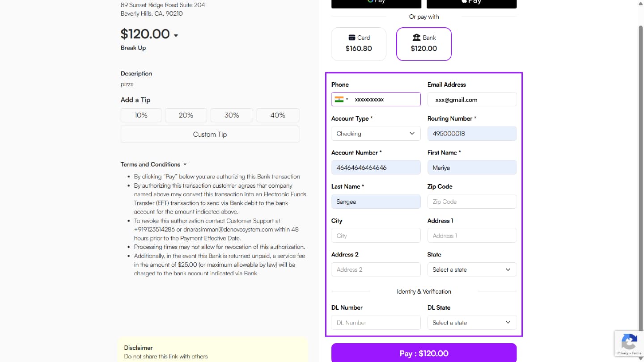
Task: Click the Custom Tip button
Action: 210,134
